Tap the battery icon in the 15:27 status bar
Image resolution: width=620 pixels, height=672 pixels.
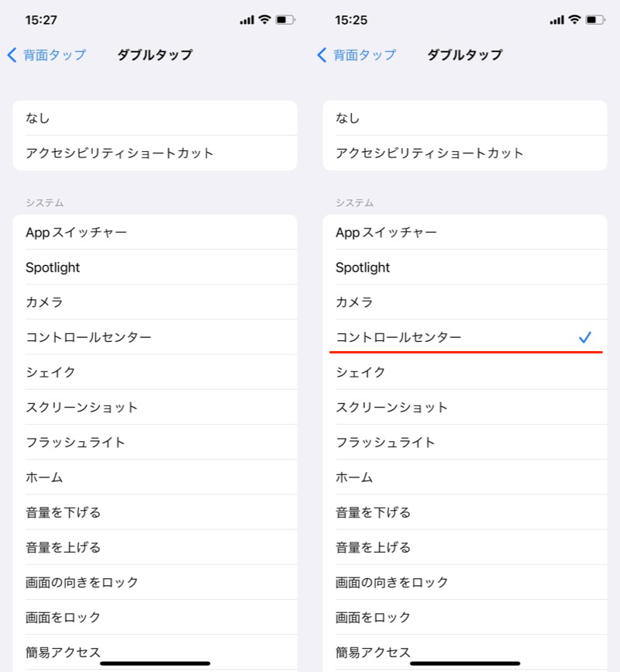pos(285,19)
